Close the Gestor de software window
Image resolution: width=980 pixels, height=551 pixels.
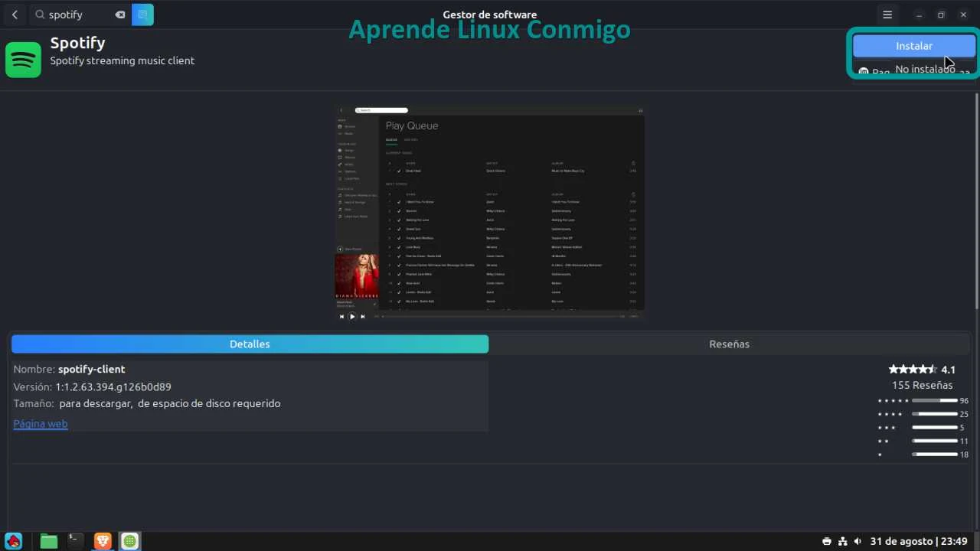(963, 15)
